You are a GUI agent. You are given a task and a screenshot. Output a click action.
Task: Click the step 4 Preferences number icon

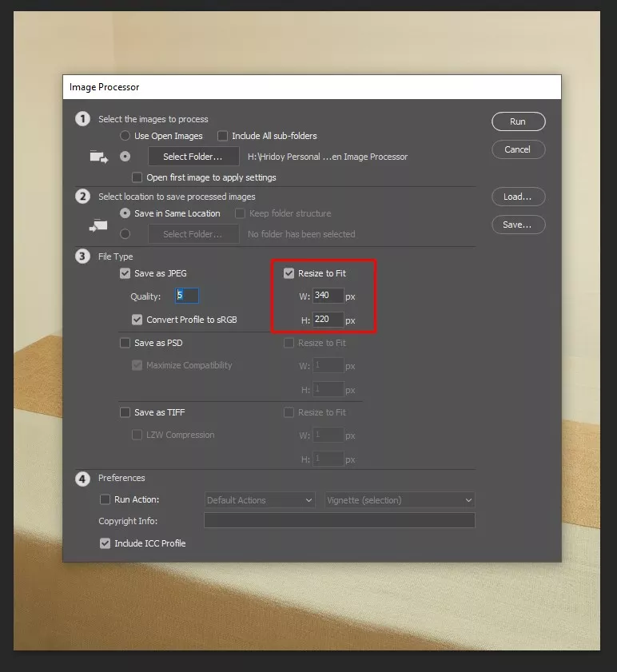[x=82, y=479]
